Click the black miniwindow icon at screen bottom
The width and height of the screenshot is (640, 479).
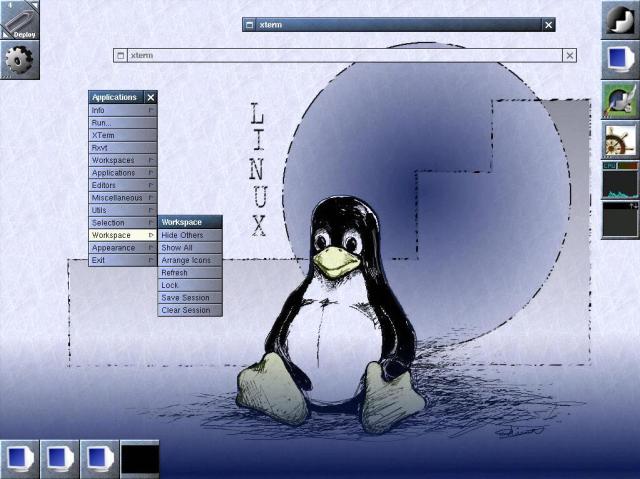pyautogui.click(x=140, y=458)
